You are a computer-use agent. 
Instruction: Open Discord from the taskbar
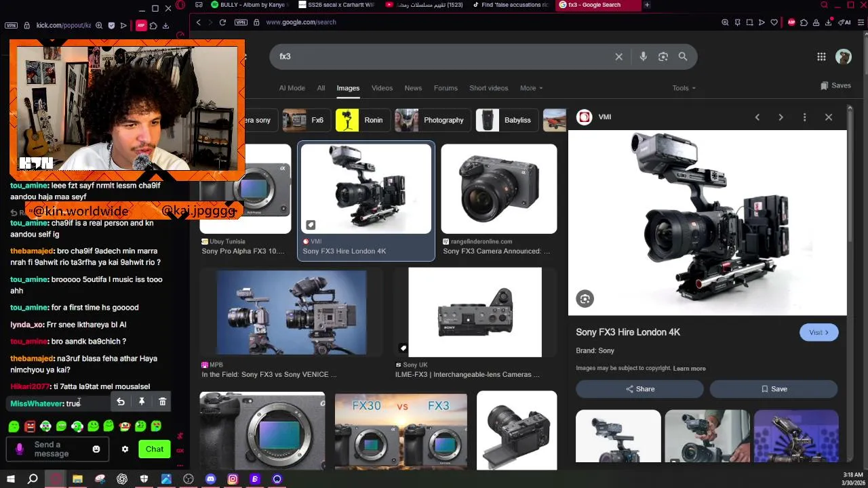point(210,479)
